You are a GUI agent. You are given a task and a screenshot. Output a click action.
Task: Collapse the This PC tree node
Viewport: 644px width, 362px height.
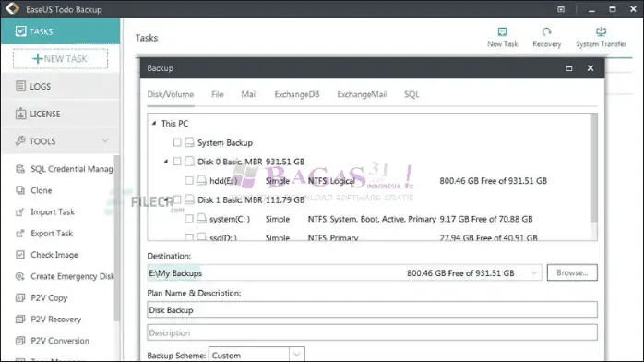click(x=154, y=123)
